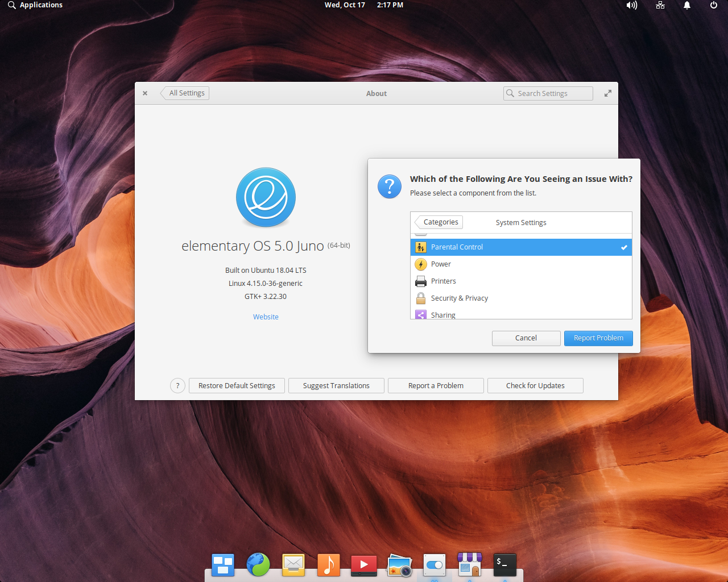Select Printers from the component list
The width and height of the screenshot is (728, 582).
444,281
